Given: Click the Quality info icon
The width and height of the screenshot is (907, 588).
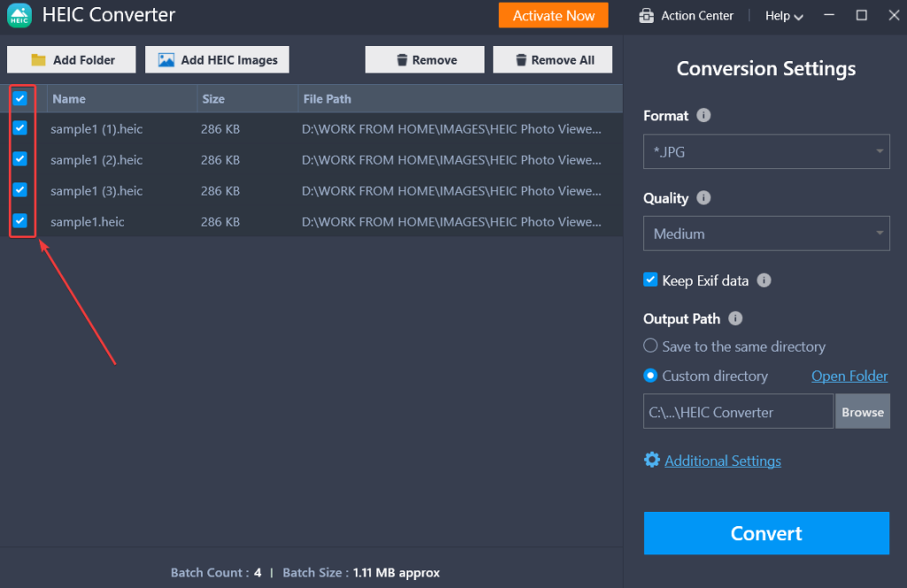Looking at the screenshot, I should [x=703, y=197].
